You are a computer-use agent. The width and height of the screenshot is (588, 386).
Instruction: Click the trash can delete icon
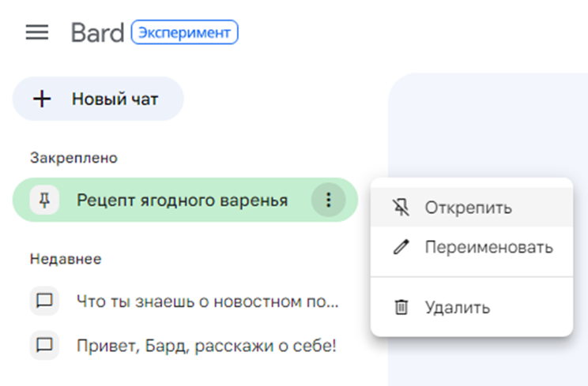tap(401, 307)
